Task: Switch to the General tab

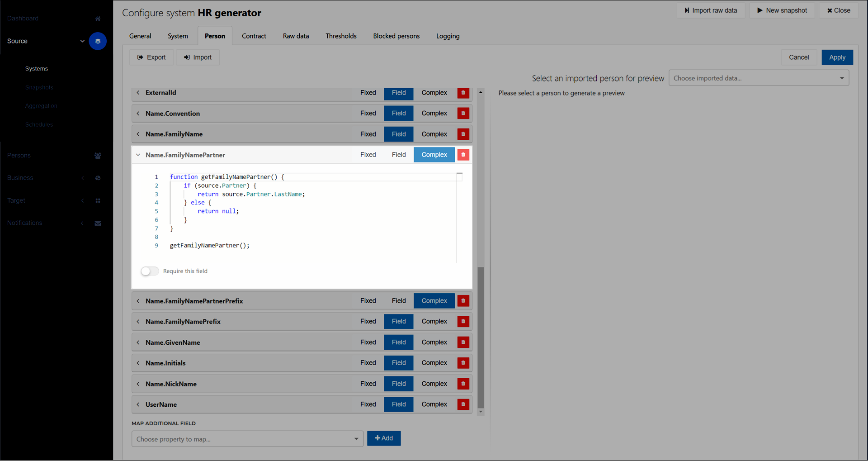Action: pyautogui.click(x=140, y=36)
